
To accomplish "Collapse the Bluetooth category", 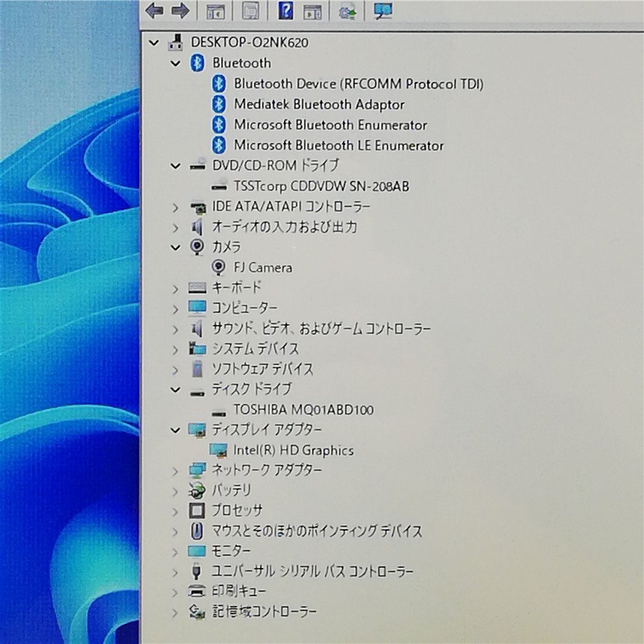I will (x=175, y=63).
